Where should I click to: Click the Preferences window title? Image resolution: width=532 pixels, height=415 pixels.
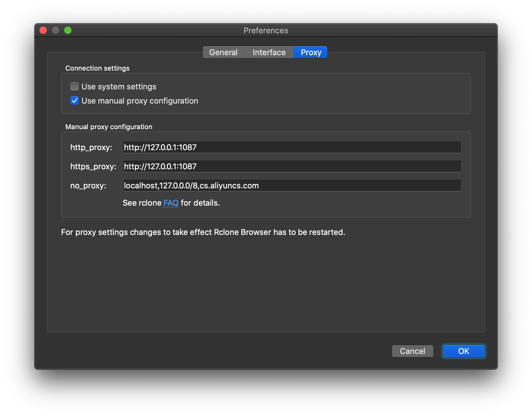[266, 31]
